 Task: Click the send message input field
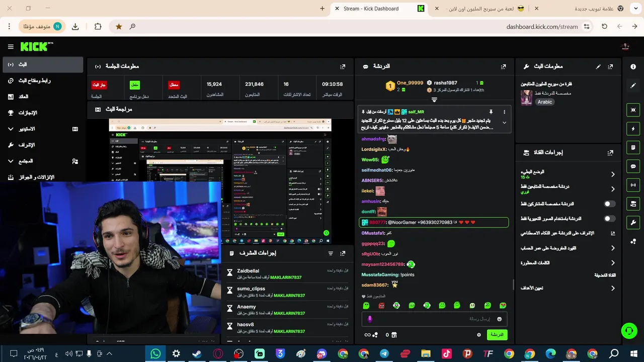(434, 319)
